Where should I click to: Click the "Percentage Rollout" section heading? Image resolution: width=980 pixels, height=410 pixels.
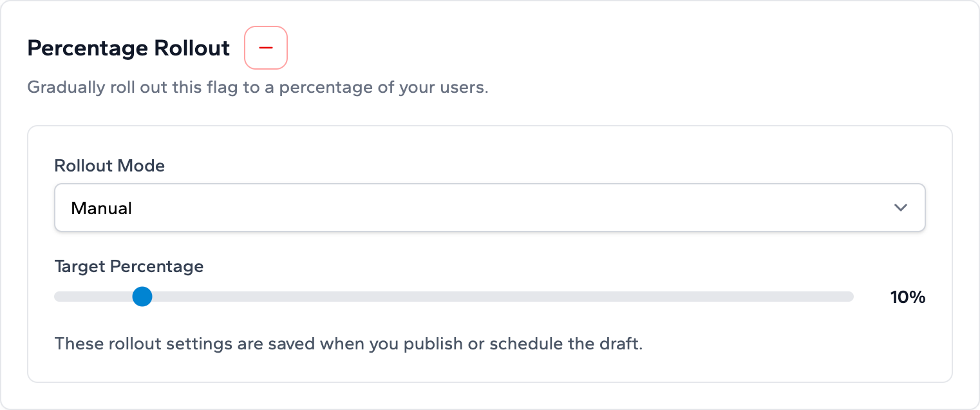[x=129, y=48]
